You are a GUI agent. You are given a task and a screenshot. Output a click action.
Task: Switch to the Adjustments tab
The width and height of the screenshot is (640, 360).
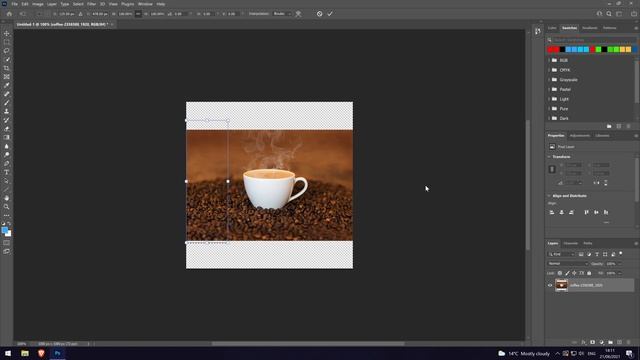tap(580, 136)
